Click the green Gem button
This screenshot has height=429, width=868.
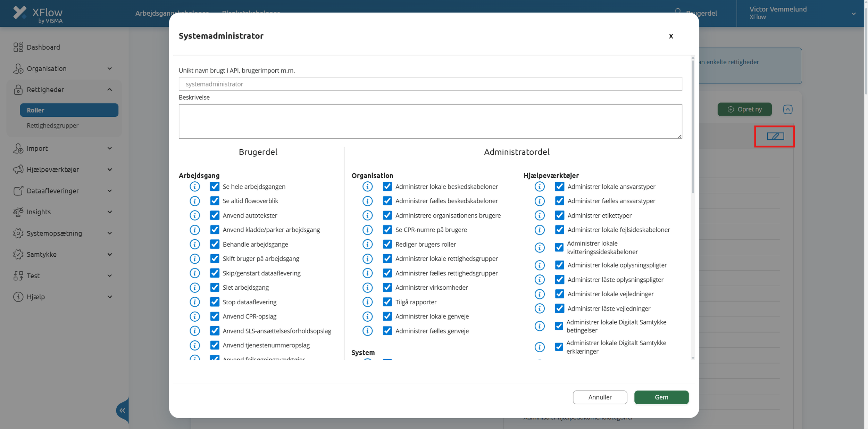[661, 397]
